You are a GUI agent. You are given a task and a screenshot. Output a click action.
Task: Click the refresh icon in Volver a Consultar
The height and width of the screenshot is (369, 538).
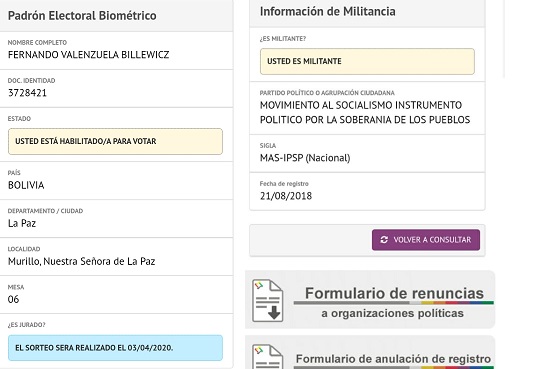(x=384, y=240)
